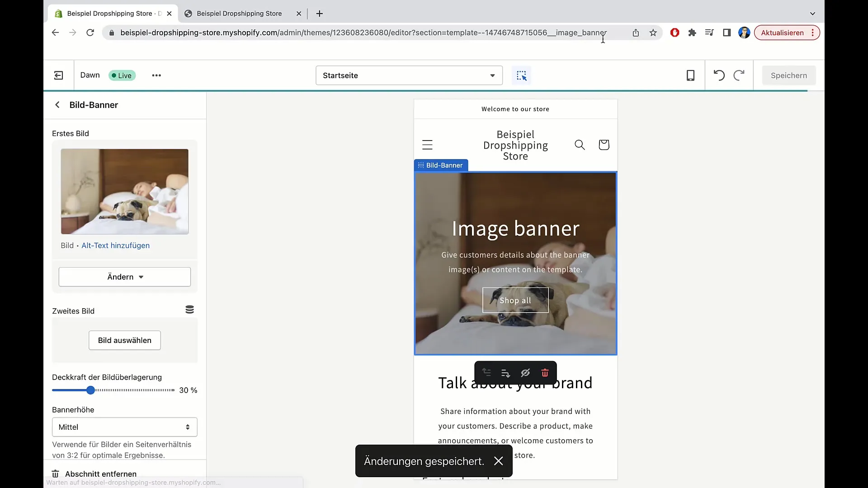Drag the Deckkraft overlay opacity slider

[90, 389]
